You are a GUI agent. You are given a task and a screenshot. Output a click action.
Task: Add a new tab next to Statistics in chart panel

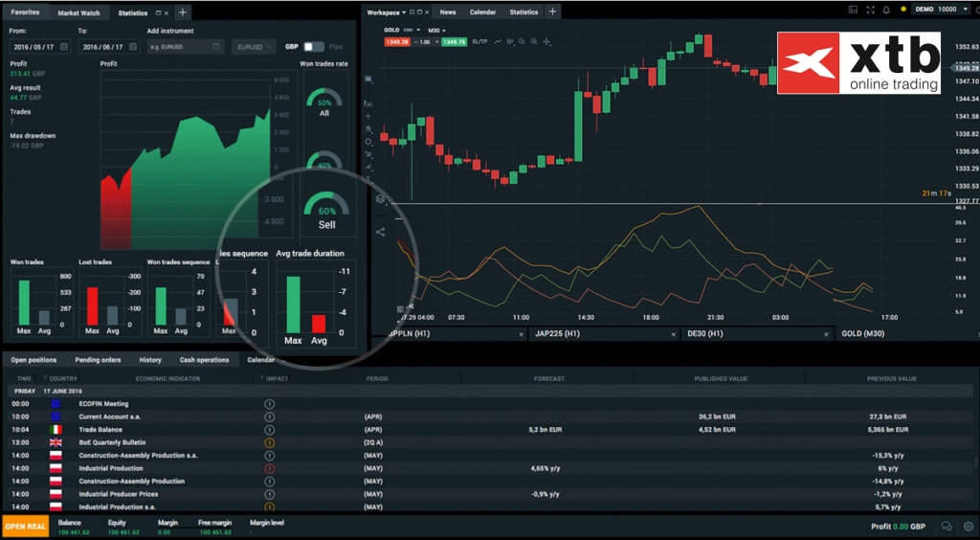[552, 11]
